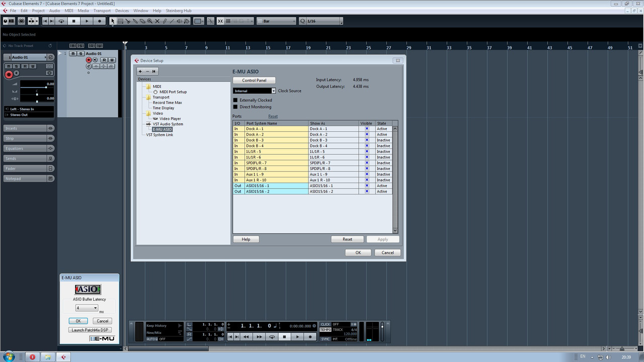Open the Transport menu
The width and height of the screenshot is (644, 362).
click(x=102, y=11)
